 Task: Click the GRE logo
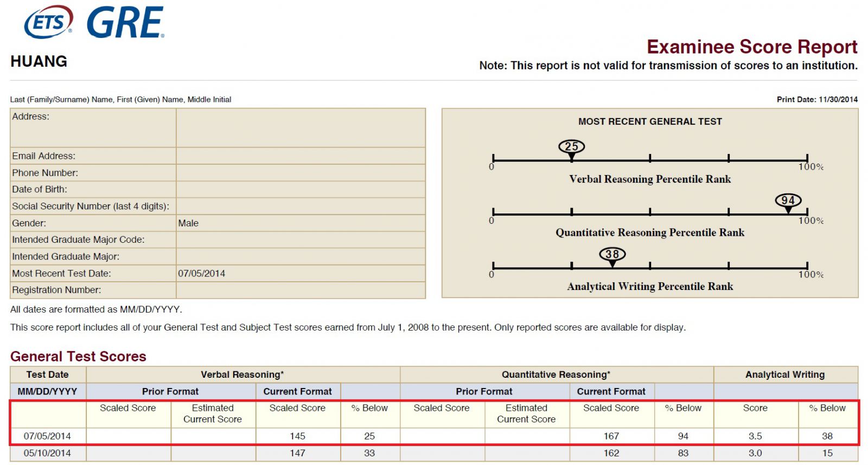(125, 23)
